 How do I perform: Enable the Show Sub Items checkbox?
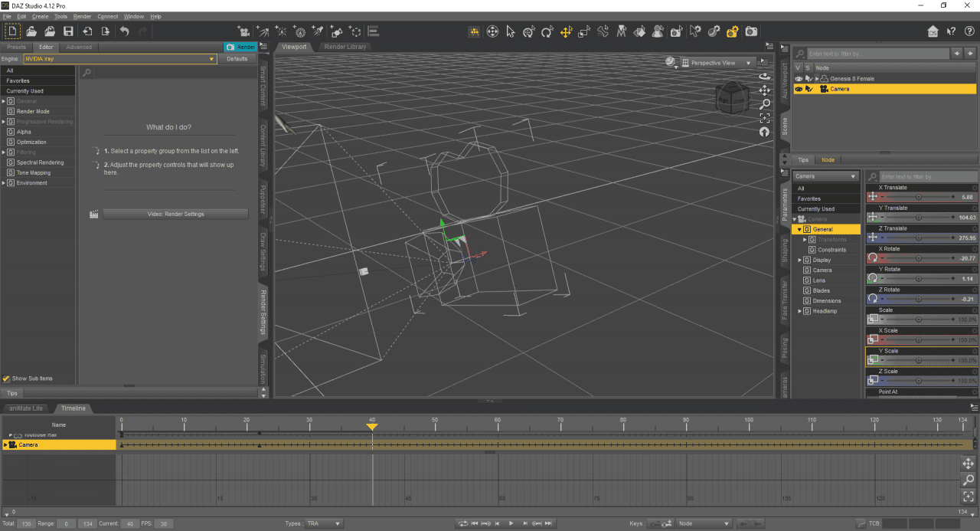pyautogui.click(x=8, y=378)
